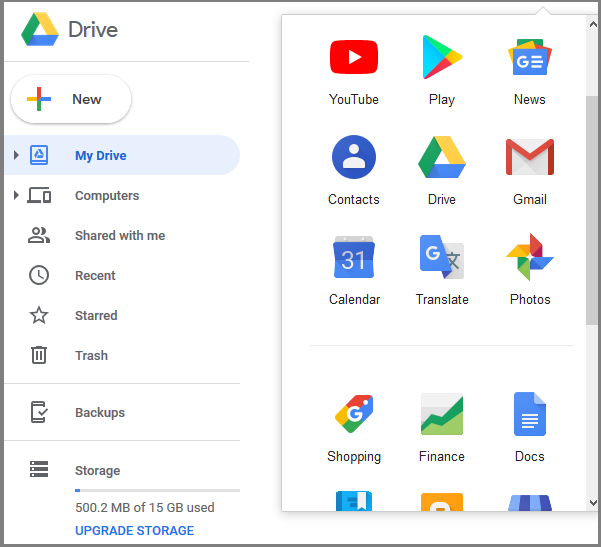Click the Drive logo in header
The height and width of the screenshot is (547, 601).
40,29
